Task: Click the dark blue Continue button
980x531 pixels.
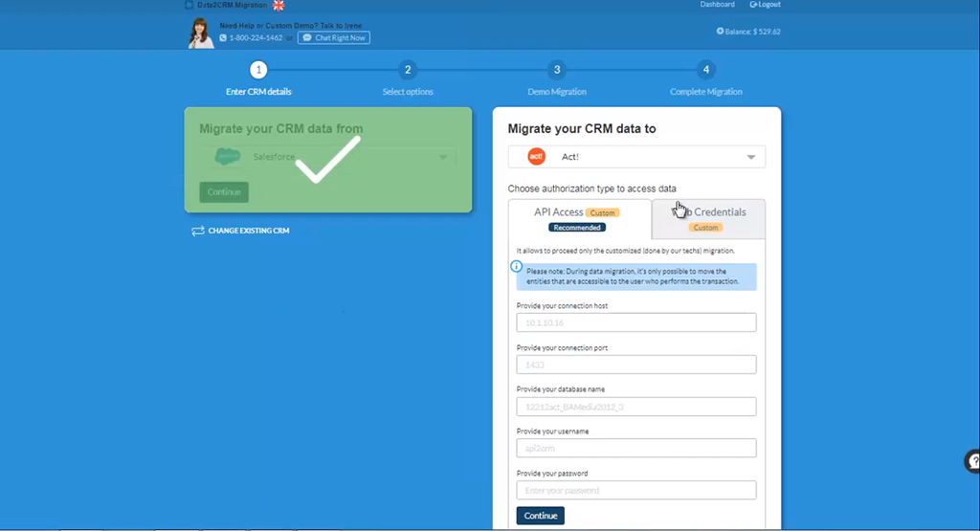Action: pos(541,516)
